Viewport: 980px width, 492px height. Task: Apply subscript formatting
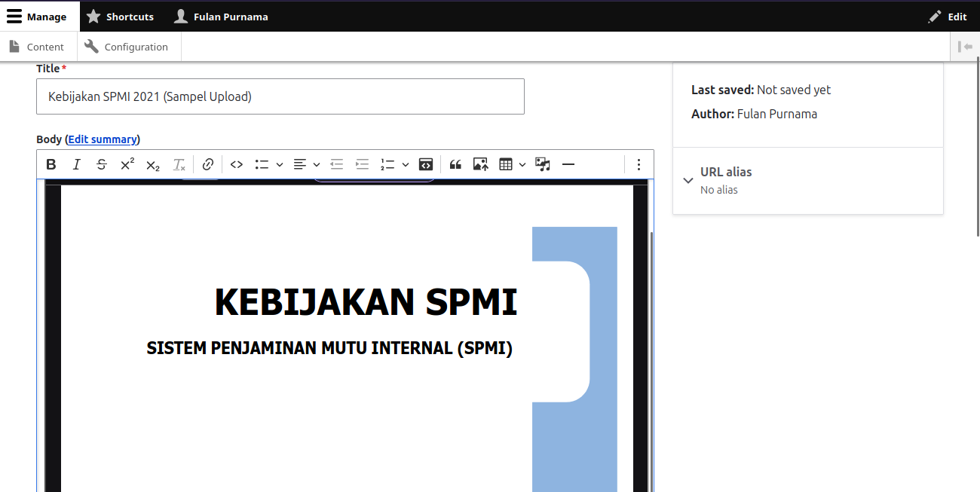point(153,164)
